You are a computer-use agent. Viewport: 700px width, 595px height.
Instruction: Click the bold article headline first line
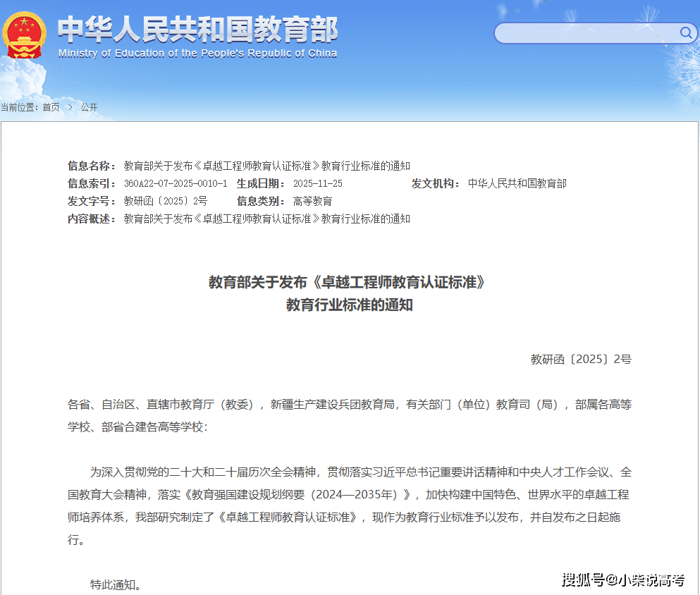pyautogui.click(x=347, y=282)
